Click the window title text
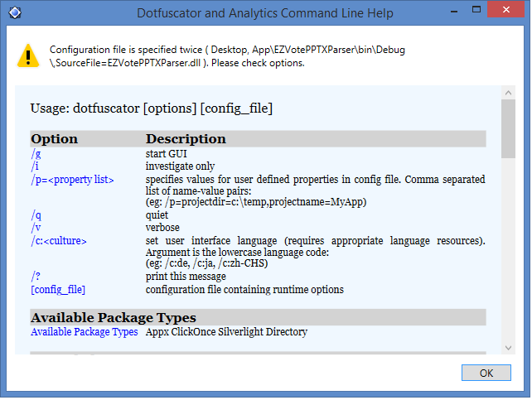Image resolution: width=532 pixels, height=400 pixels. tap(265, 13)
